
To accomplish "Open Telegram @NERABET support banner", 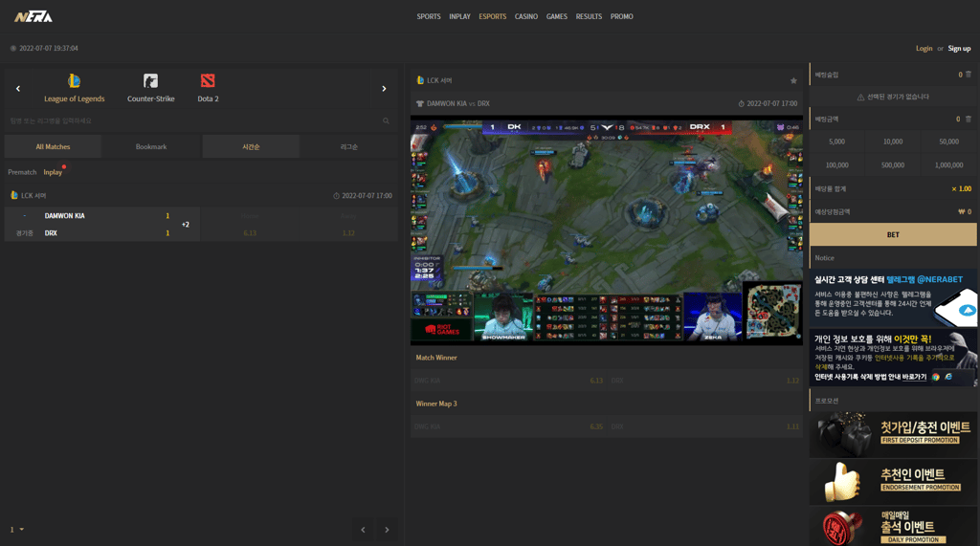I will [893, 297].
